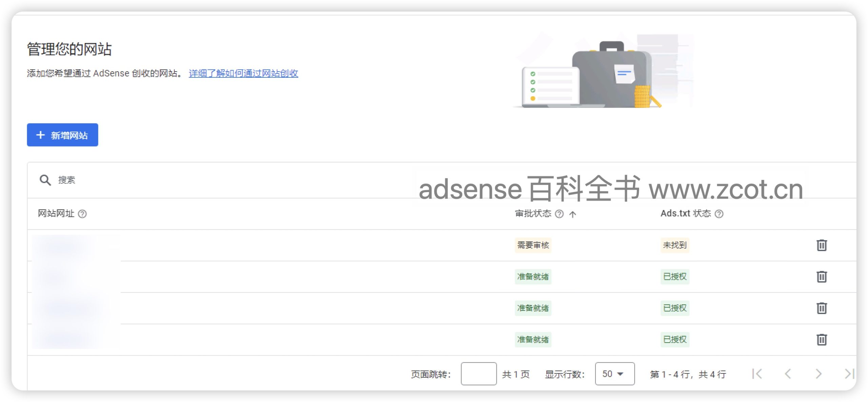Open help icon beside 审批状态
This screenshot has width=868, height=402.
(559, 214)
